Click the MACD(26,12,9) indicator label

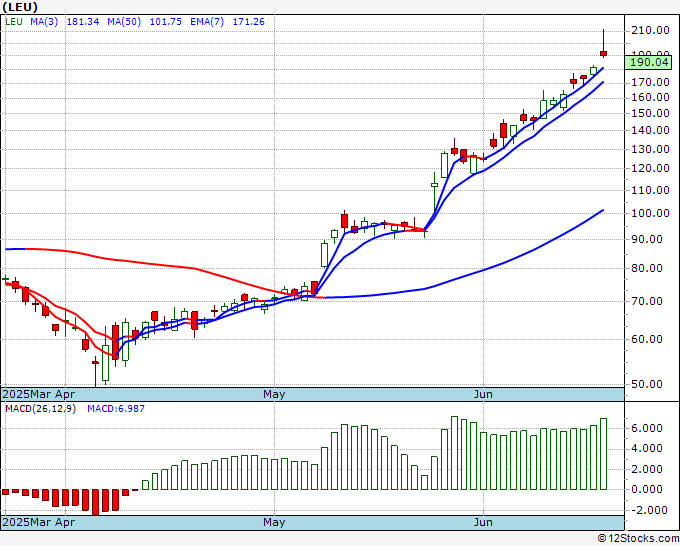(x=40, y=409)
